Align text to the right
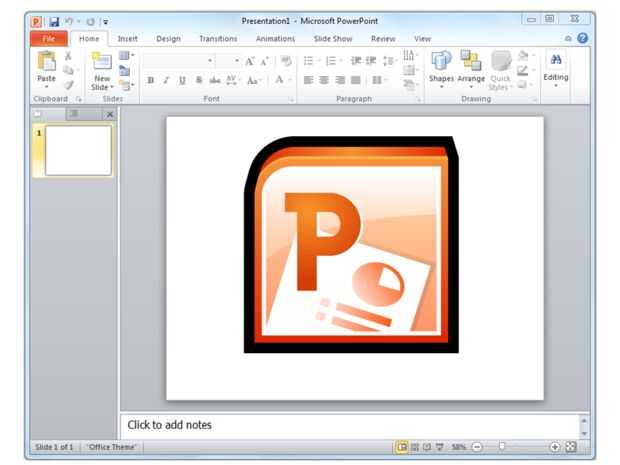The height and width of the screenshot is (465, 620). pos(340,80)
